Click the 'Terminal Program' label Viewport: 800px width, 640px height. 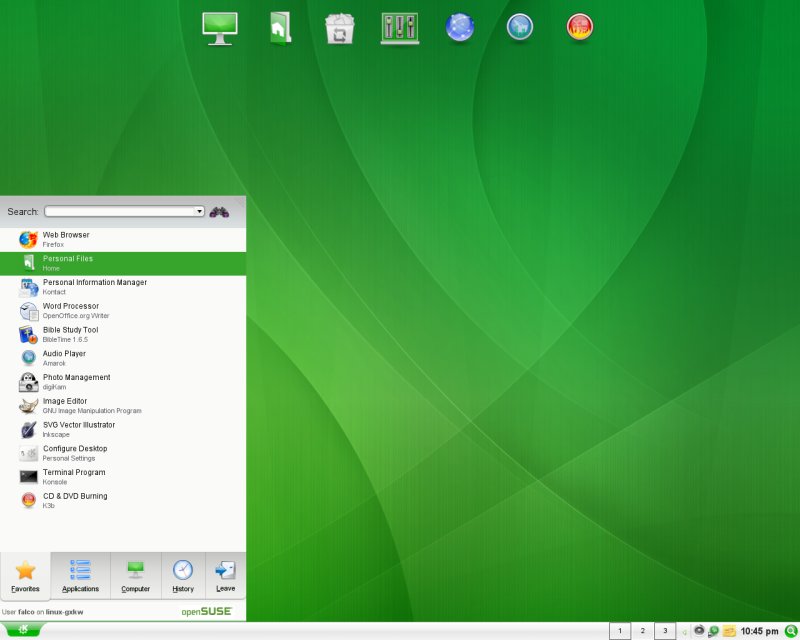(74, 472)
